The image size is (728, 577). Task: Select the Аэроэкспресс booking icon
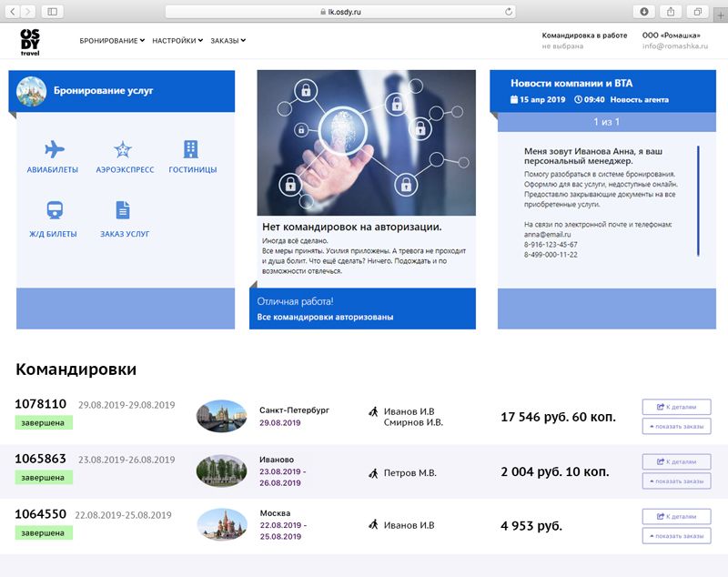click(124, 150)
